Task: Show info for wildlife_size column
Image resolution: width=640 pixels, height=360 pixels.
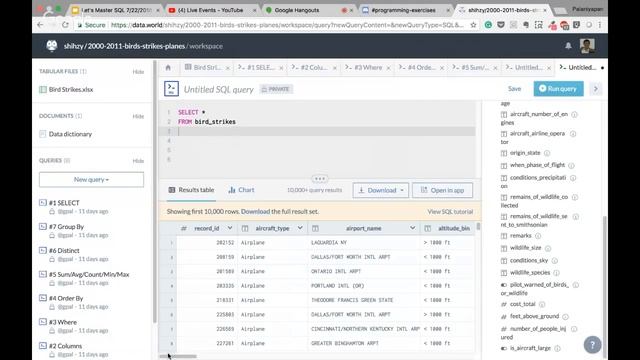Action: point(548,248)
